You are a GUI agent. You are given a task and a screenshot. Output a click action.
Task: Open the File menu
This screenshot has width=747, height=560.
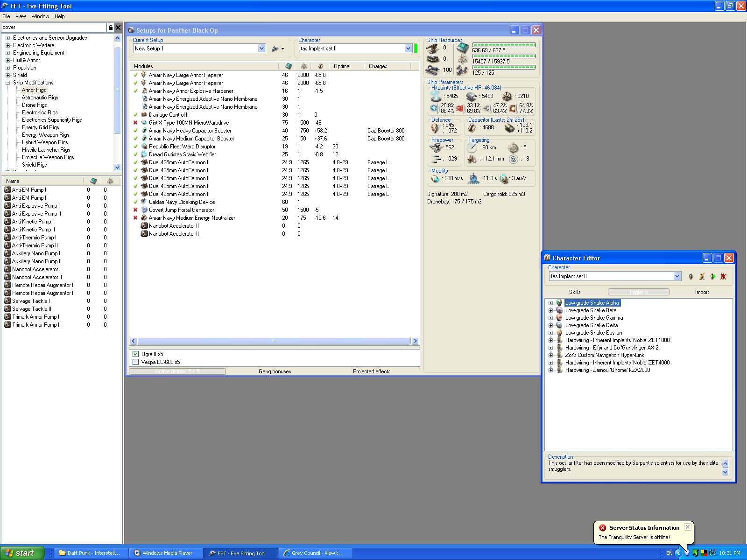pyautogui.click(x=6, y=16)
